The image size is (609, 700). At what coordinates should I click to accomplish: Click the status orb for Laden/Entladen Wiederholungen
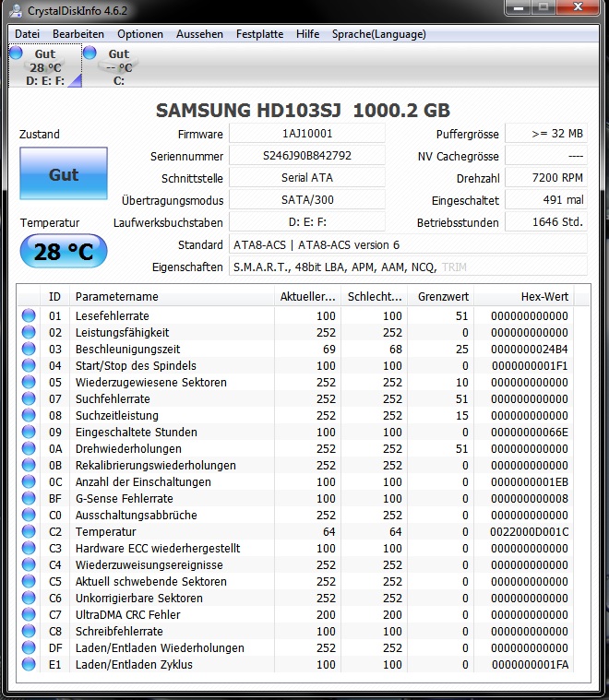click(29, 647)
